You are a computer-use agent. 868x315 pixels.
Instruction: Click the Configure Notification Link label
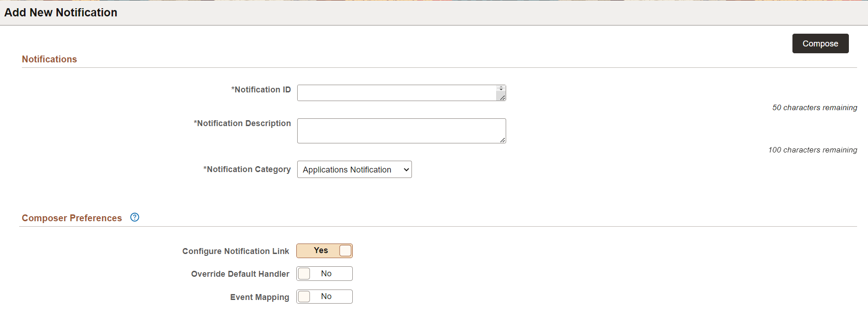coord(236,251)
